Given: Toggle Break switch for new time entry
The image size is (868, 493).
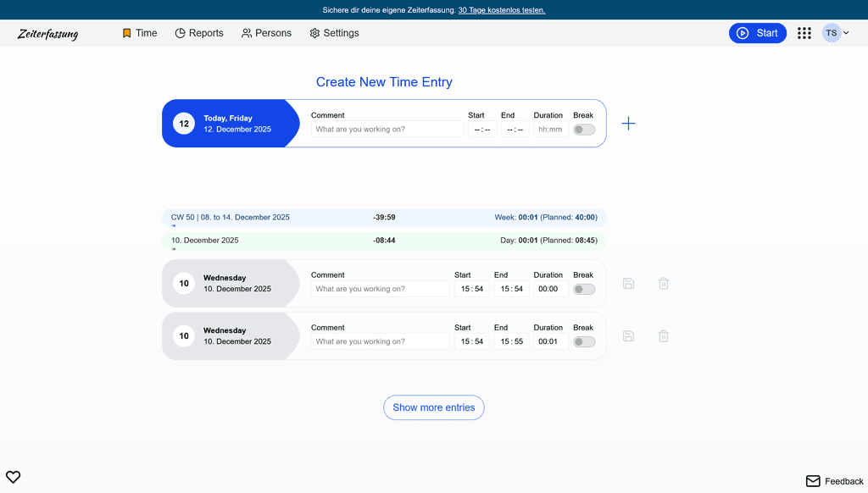Looking at the screenshot, I should coord(583,130).
